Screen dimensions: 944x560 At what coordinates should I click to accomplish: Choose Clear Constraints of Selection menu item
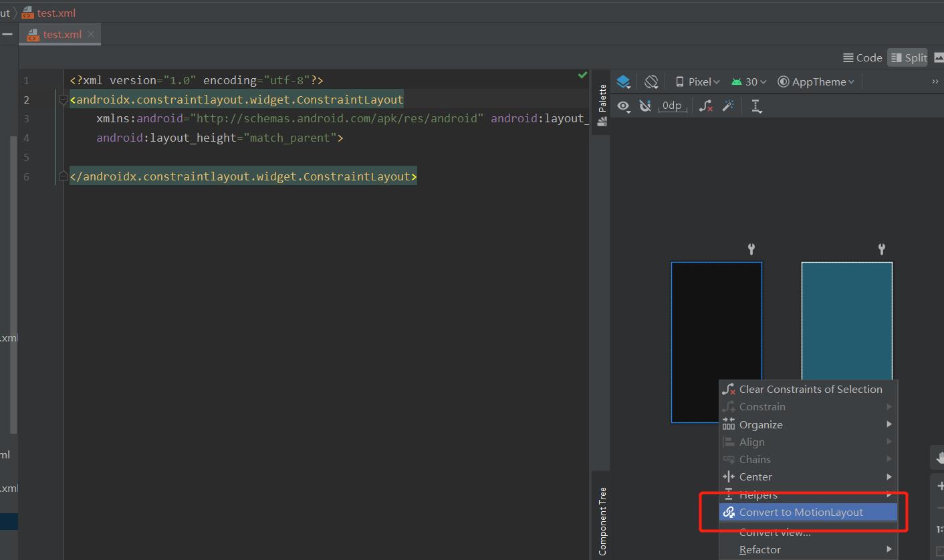point(808,389)
